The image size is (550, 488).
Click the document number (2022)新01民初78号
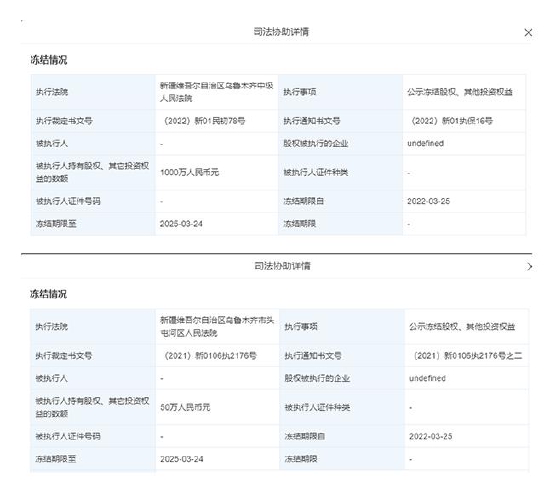[202, 121]
